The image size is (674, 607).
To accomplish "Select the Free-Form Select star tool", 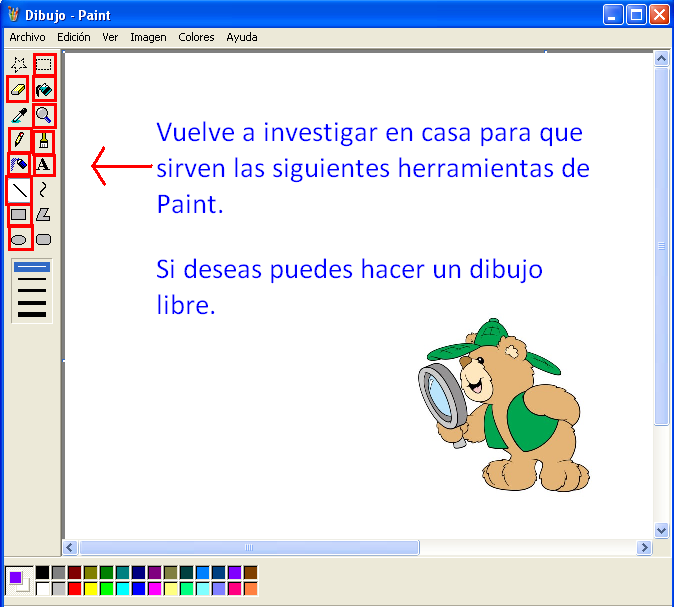I will pos(18,64).
